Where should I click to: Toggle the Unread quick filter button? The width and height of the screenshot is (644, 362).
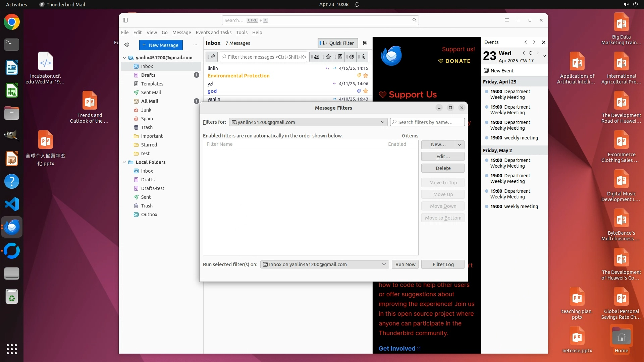(316, 57)
